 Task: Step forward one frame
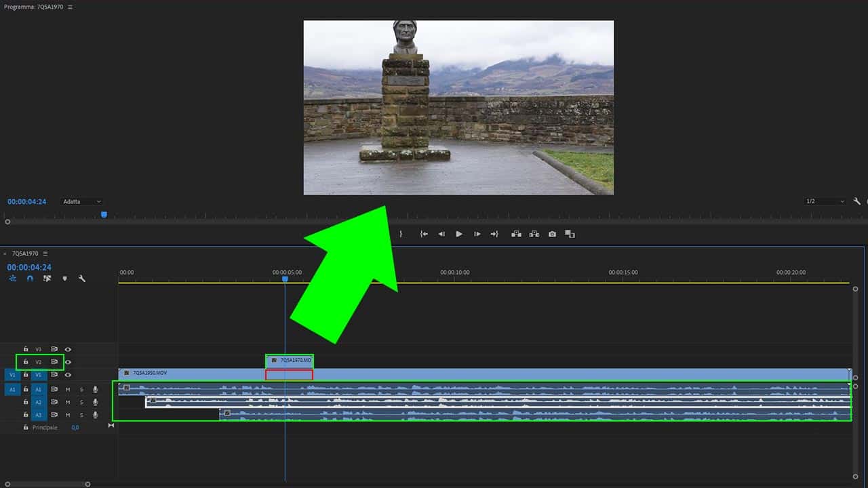point(477,234)
